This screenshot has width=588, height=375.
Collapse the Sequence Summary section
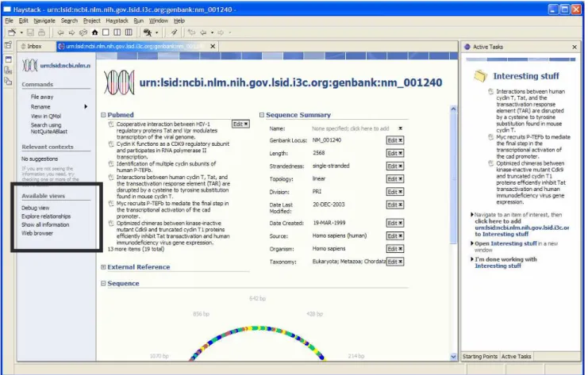[262, 115]
